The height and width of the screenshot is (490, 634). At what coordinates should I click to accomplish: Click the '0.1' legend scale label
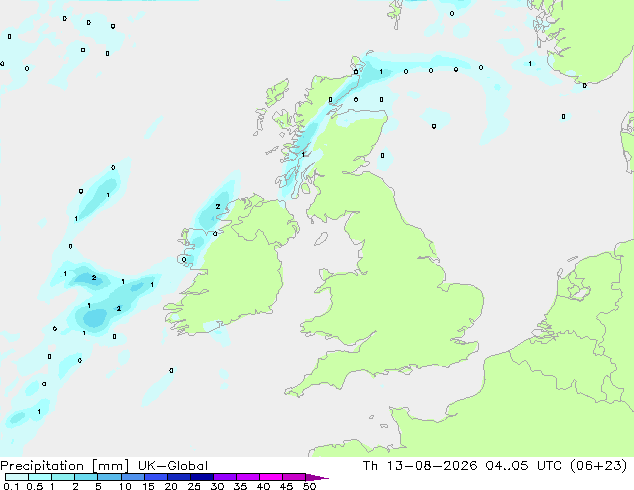pyautogui.click(x=11, y=486)
